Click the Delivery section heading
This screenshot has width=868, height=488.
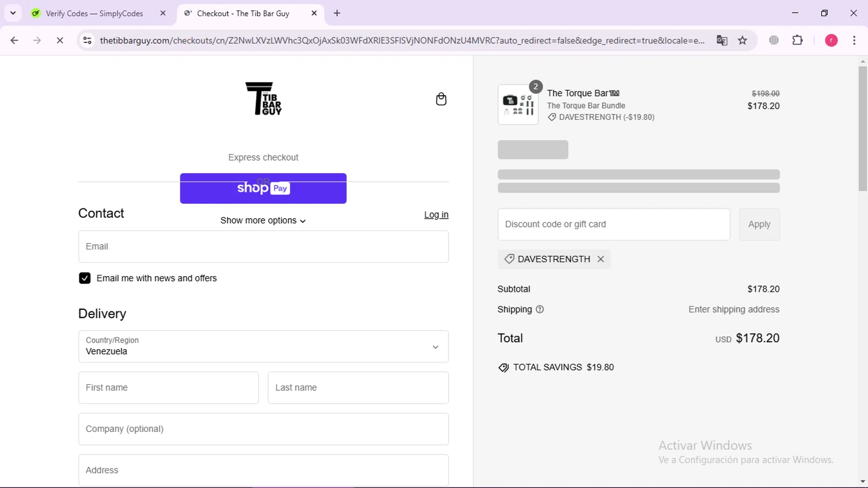(102, 314)
